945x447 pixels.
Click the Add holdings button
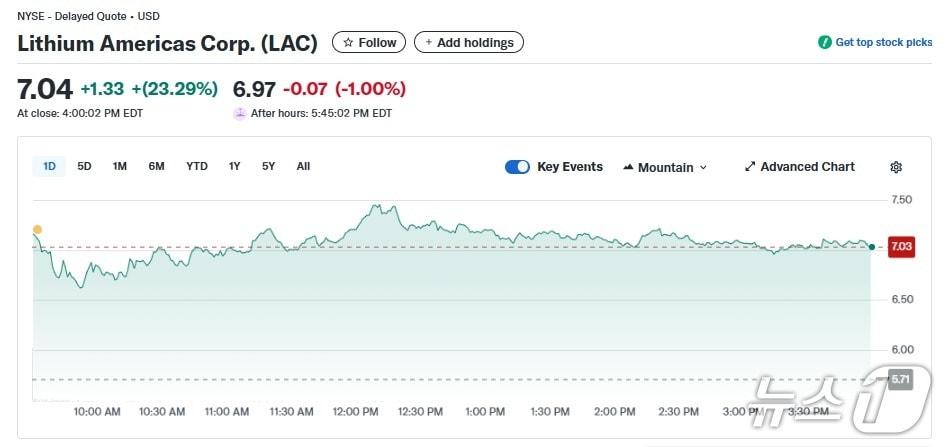pyautogui.click(x=469, y=43)
